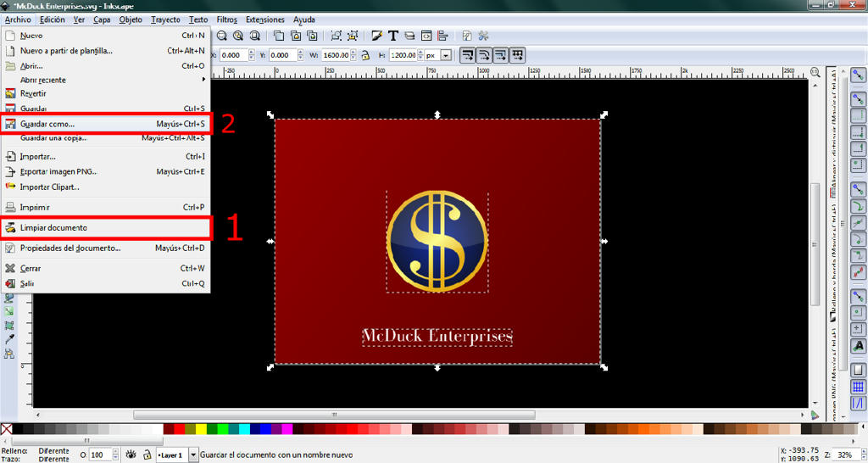The height and width of the screenshot is (463, 868).
Task: Select Cerrar menu entry
Action: pos(105,268)
